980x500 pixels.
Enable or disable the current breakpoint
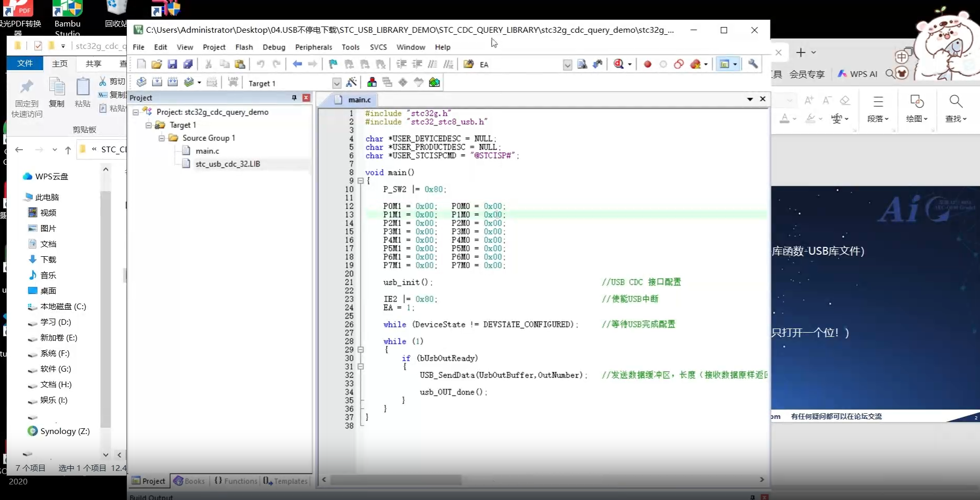click(x=663, y=64)
